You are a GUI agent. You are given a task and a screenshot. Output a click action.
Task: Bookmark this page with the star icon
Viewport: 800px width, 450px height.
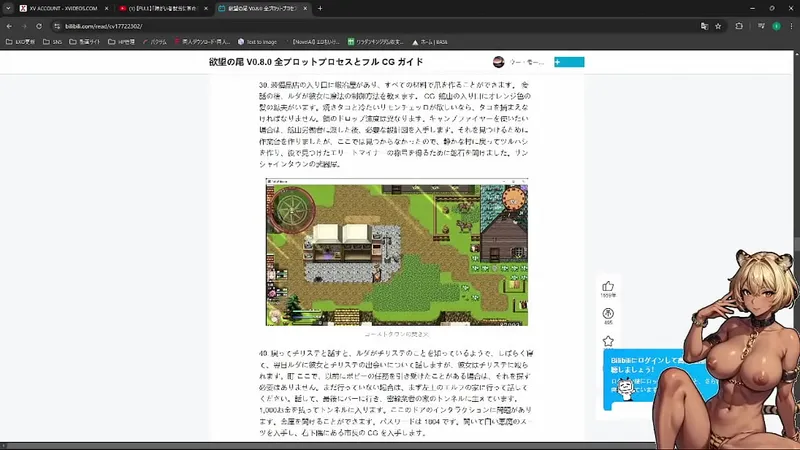(718, 26)
